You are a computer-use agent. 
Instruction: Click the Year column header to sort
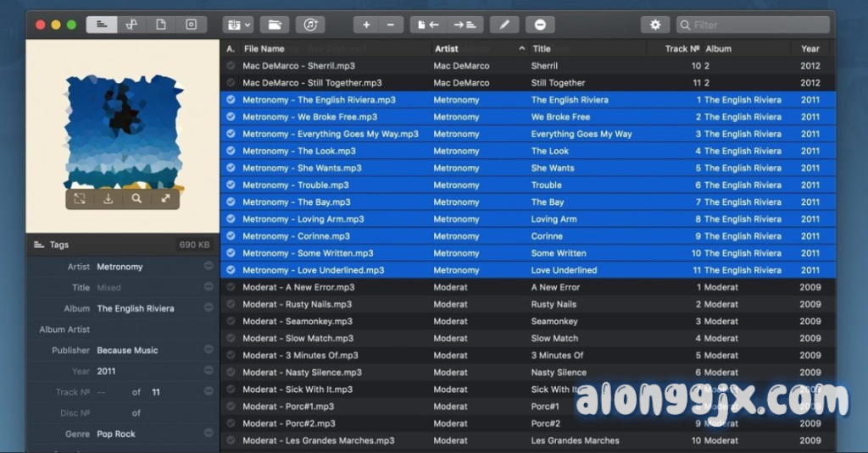[810, 48]
